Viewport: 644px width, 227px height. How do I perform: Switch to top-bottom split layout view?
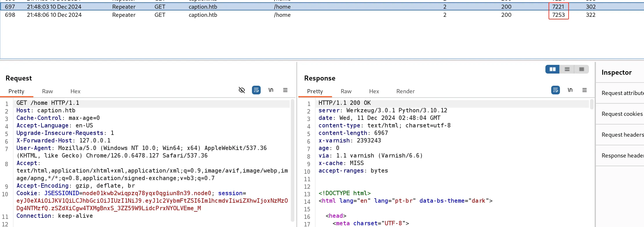pos(567,69)
